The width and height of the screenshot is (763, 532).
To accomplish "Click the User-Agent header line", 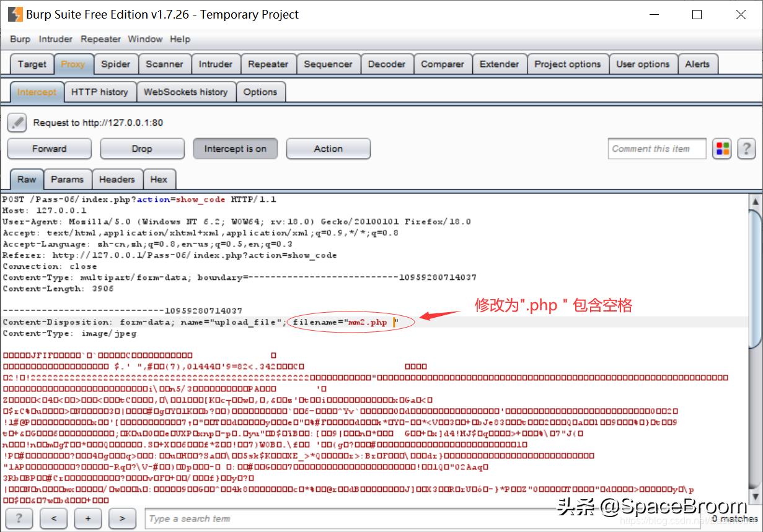I will [237, 222].
